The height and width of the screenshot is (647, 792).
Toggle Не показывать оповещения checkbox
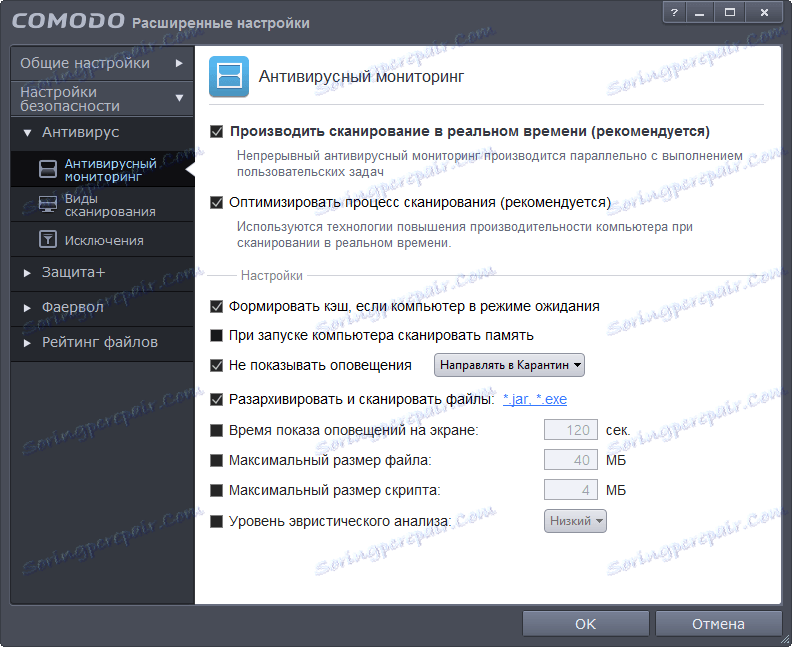[x=216, y=365]
